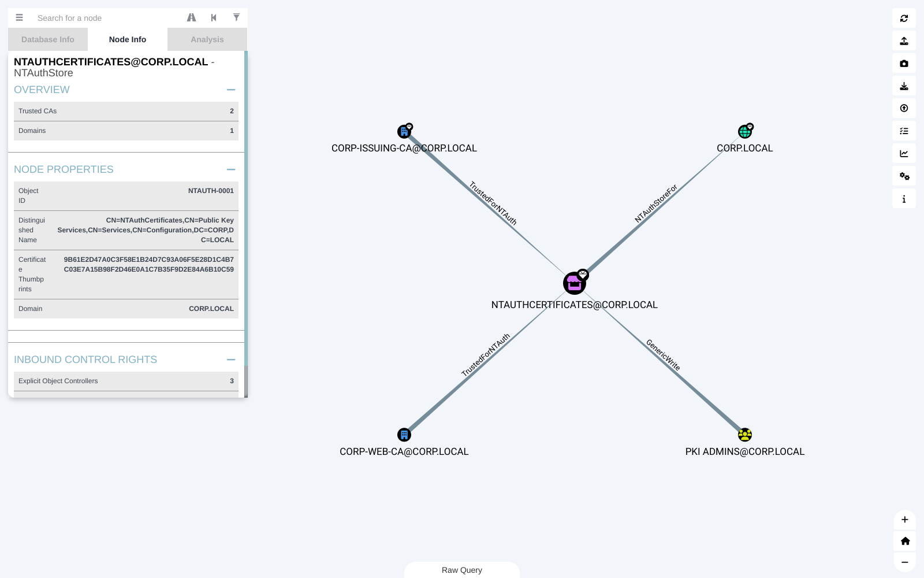Click the Object ID value NTAUTH-0001
This screenshot has width=924, height=578.
[211, 191]
